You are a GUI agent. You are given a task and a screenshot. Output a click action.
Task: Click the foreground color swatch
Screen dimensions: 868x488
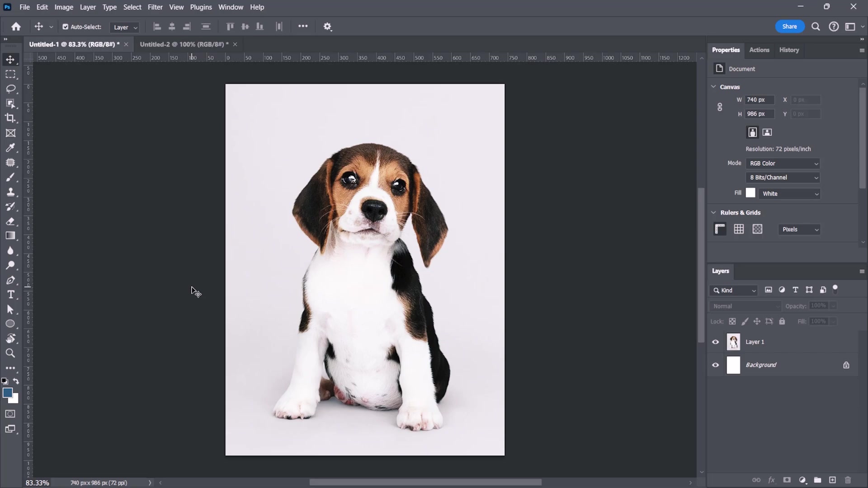click(7, 393)
